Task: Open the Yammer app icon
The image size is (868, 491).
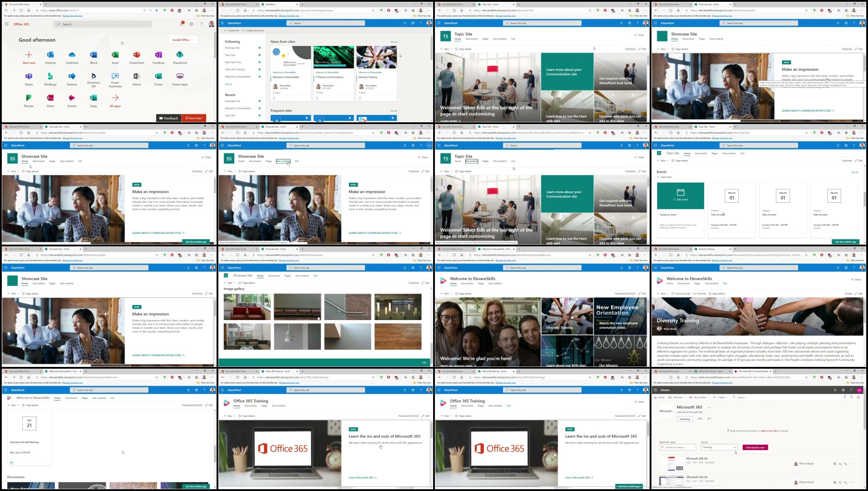Action: pyautogui.click(x=72, y=77)
